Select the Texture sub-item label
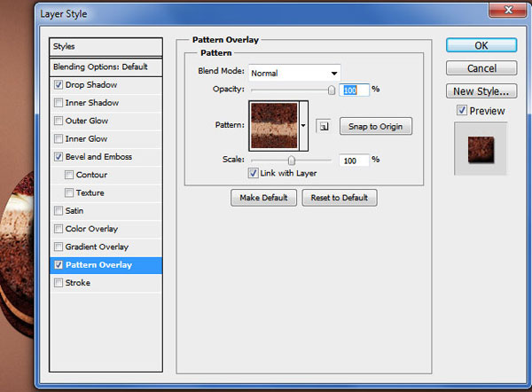 (x=90, y=192)
